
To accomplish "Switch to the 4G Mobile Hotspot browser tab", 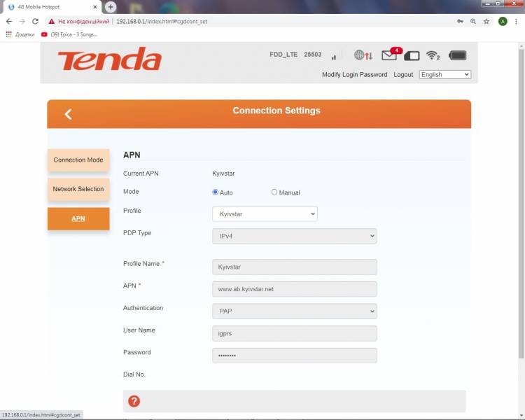I will (x=51, y=7).
